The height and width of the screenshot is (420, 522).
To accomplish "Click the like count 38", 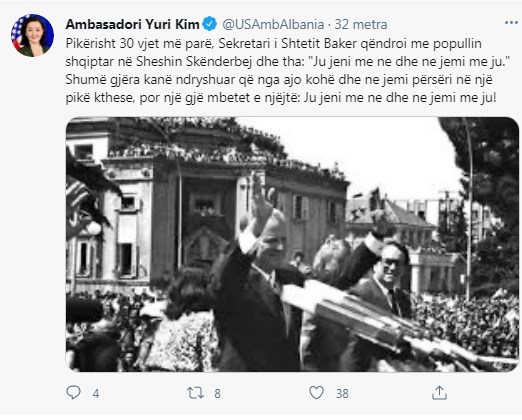I will (x=342, y=394).
